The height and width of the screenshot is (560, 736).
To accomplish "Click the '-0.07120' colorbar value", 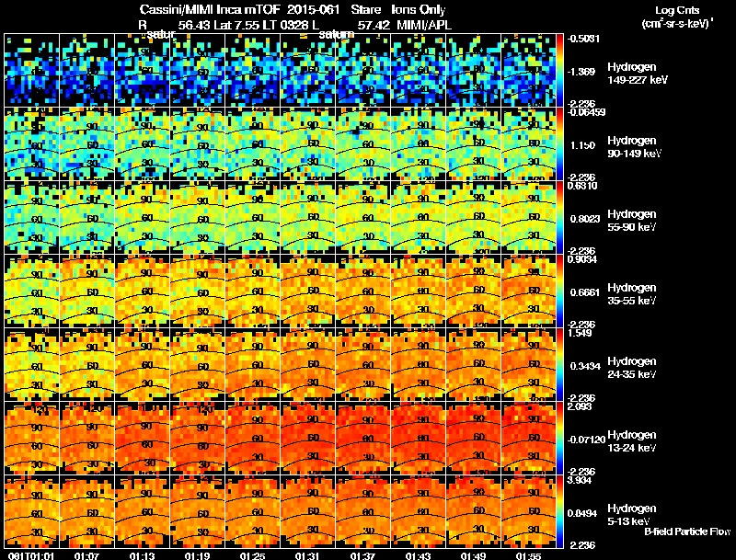I will (x=586, y=440).
